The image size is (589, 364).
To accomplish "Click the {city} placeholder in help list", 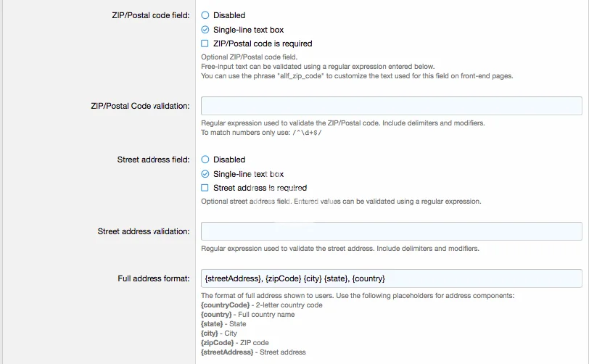I will click(210, 334).
